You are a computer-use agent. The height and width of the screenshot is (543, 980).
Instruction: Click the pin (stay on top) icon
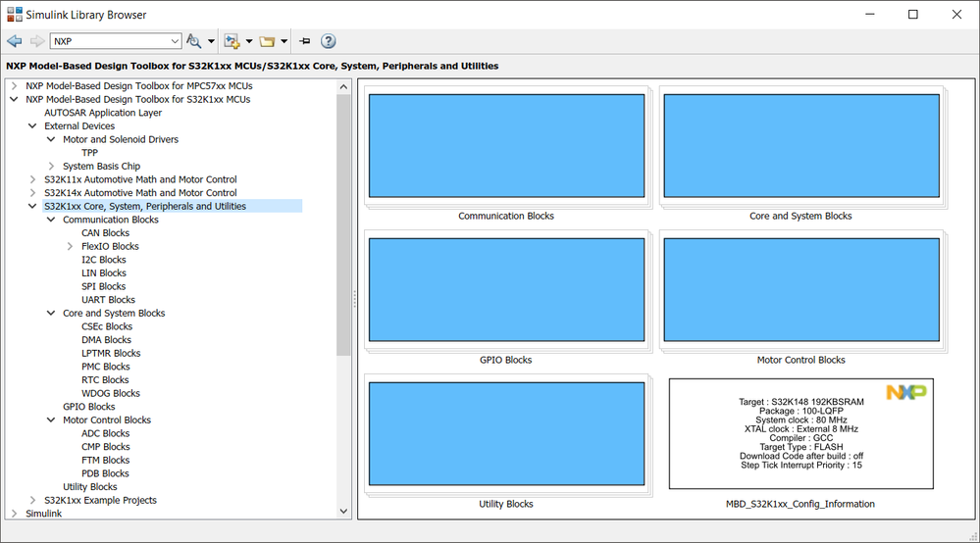(x=305, y=41)
